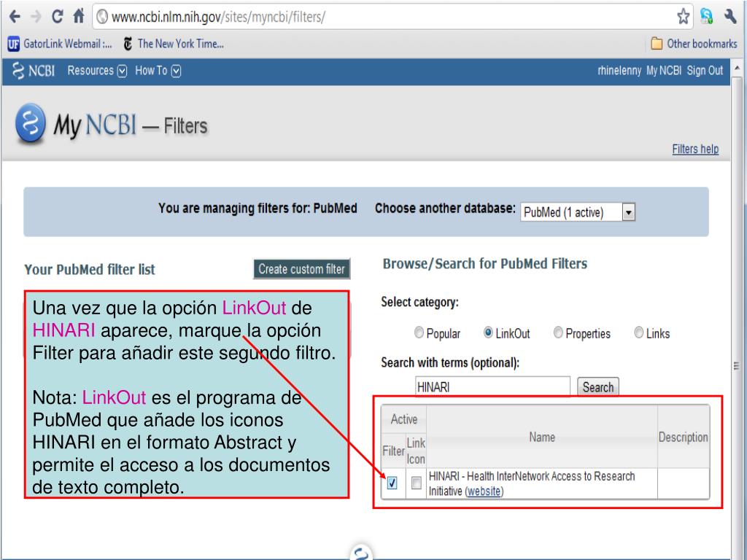The width and height of the screenshot is (747, 560).
Task: Click the vertical scrollbar grip
Action: (737, 366)
